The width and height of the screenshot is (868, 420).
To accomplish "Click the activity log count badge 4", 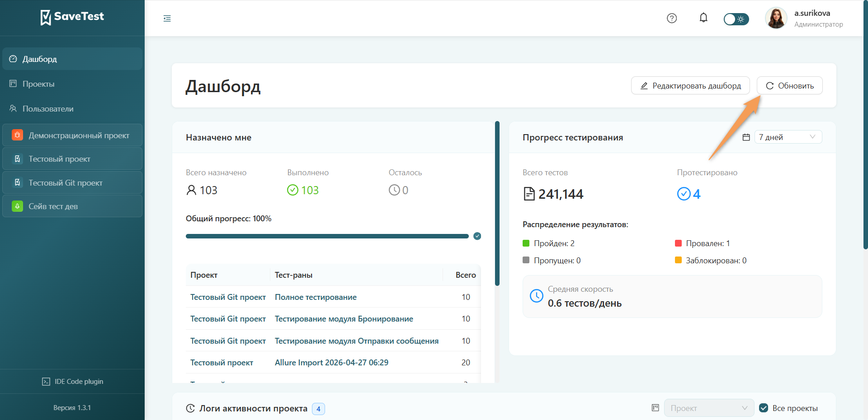I will [x=318, y=409].
